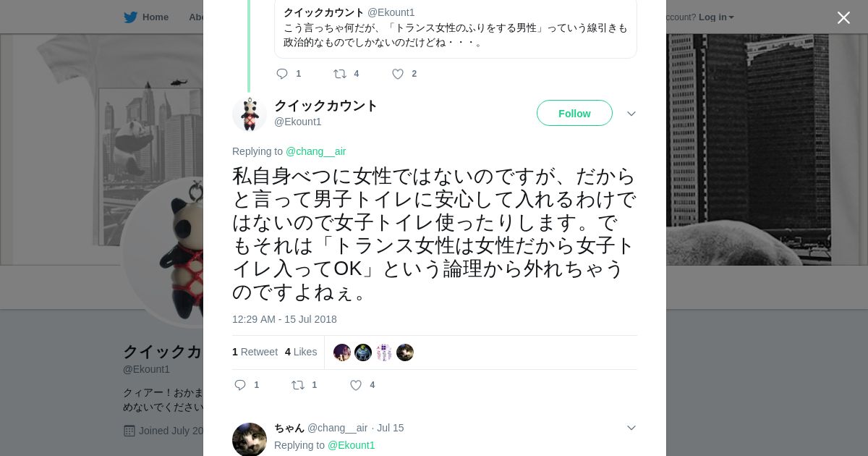
Task: Reply to the quoted tweet at top
Action: pos(282,74)
